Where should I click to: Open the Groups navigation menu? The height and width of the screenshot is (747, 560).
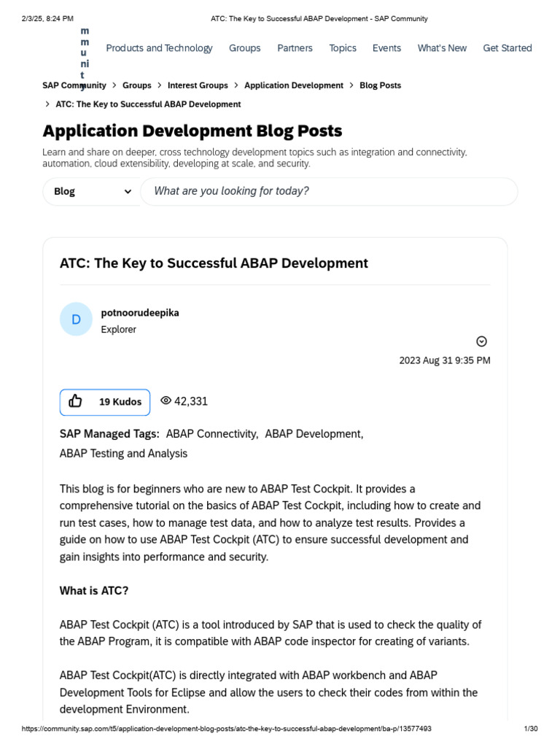click(245, 48)
